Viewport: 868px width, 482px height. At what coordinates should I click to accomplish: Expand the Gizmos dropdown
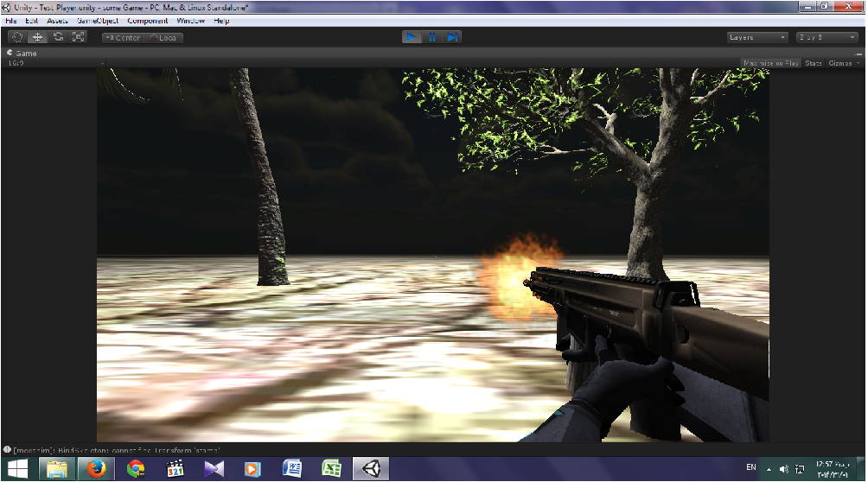[x=843, y=63]
